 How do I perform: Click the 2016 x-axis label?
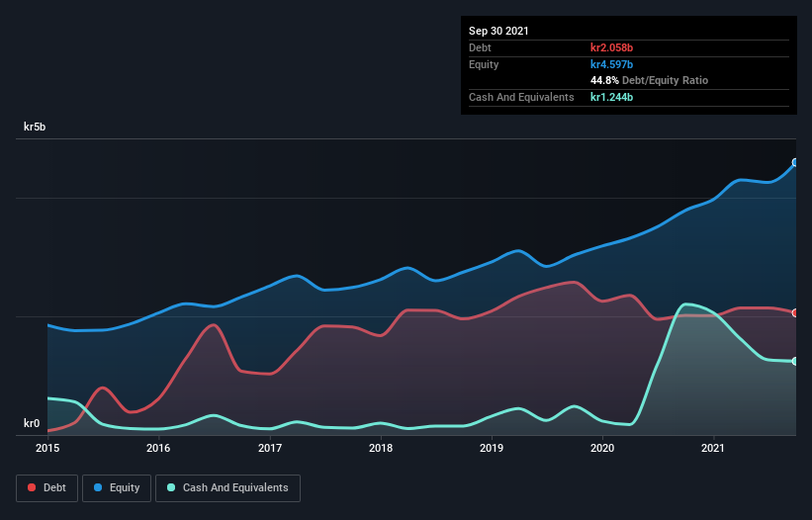tap(158, 448)
